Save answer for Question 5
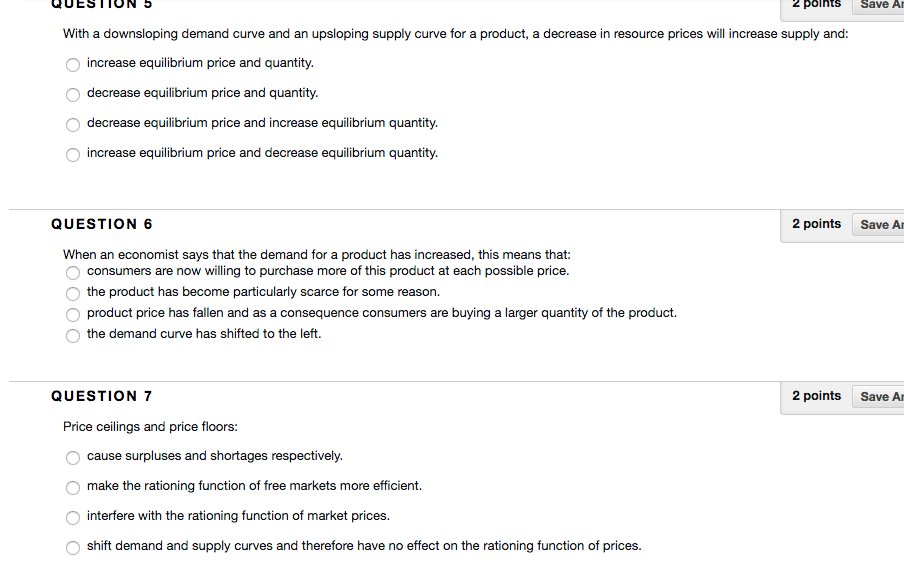This screenshot has width=904, height=575. click(x=878, y=6)
